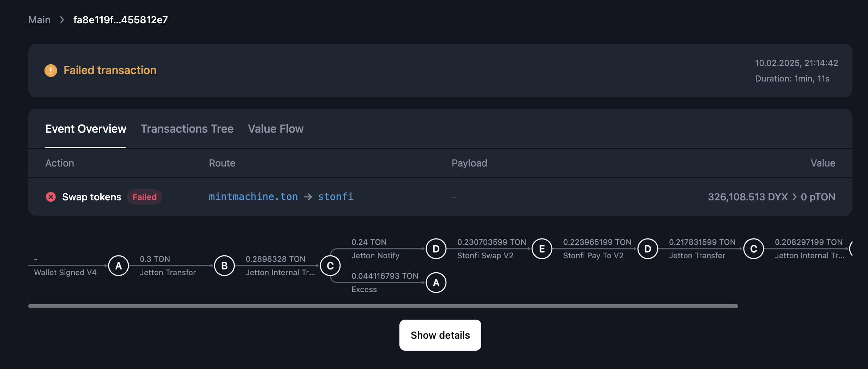Click the node A handling the Excess step
Screen dimensions: 868x369
pyautogui.click(x=436, y=283)
